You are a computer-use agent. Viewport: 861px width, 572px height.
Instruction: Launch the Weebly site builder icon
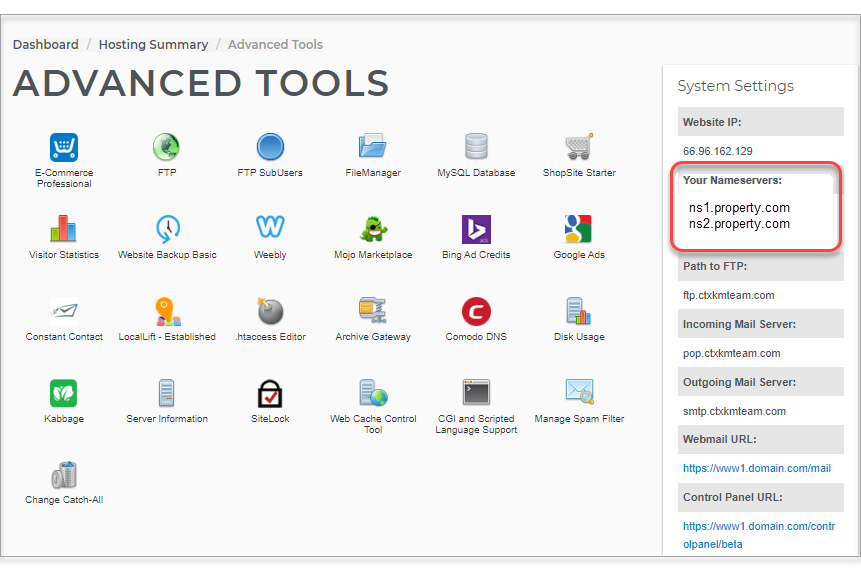(270, 227)
